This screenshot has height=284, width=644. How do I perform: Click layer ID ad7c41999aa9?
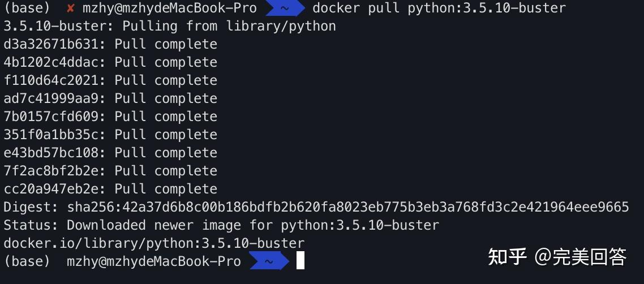tap(51, 98)
